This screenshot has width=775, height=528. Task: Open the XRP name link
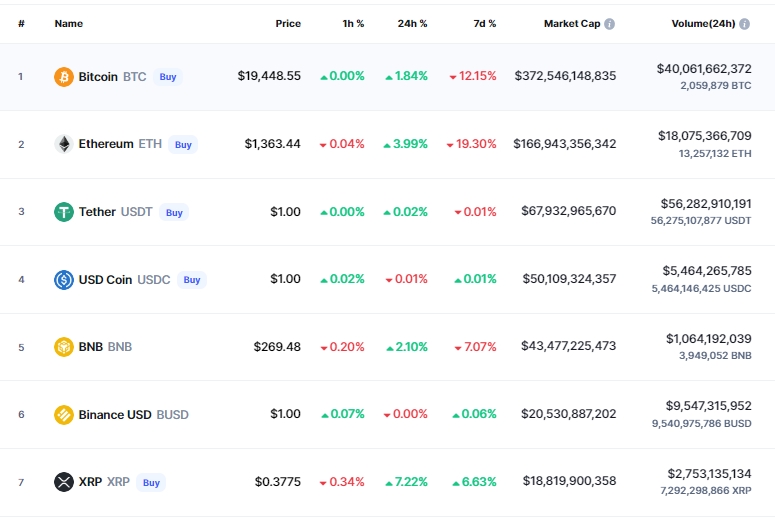click(x=90, y=482)
